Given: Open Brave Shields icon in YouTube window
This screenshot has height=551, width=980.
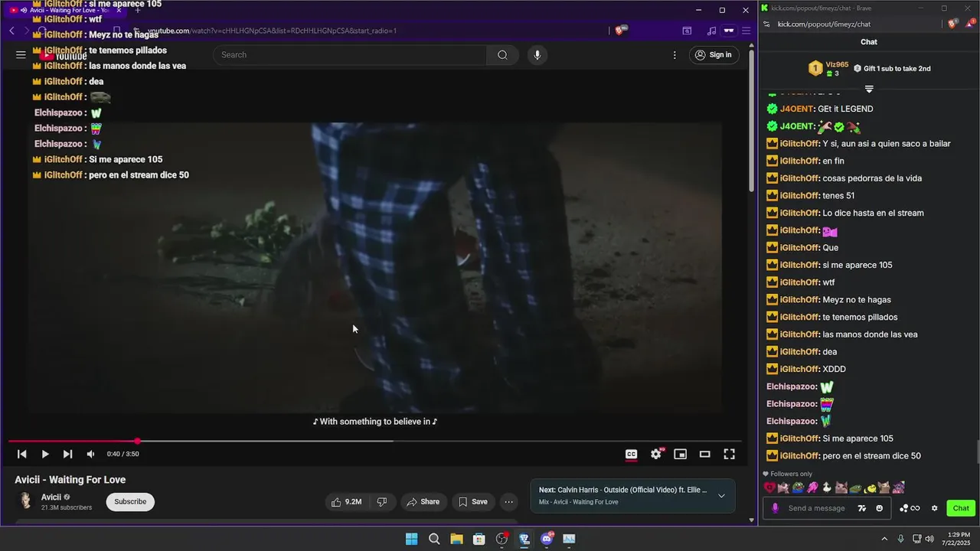Looking at the screenshot, I should tap(621, 31).
